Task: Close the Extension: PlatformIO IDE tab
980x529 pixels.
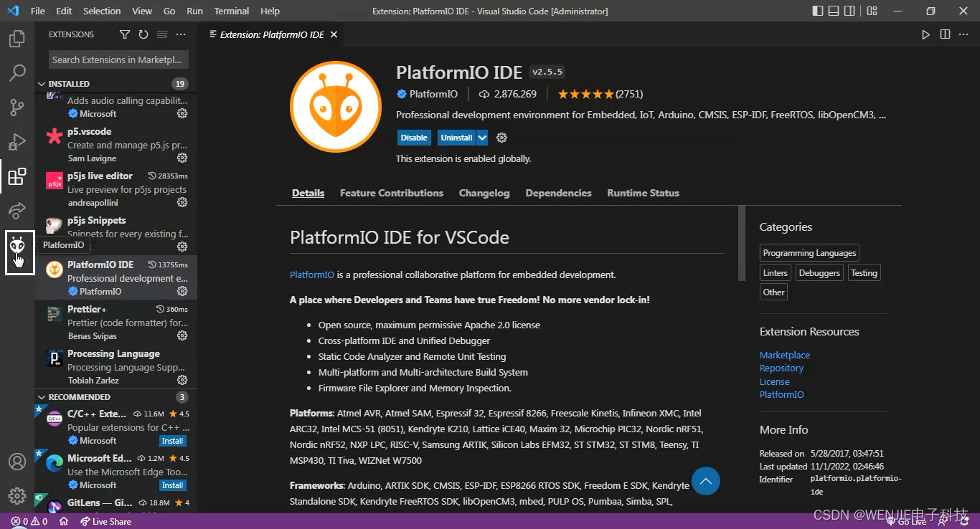Action: [x=334, y=34]
